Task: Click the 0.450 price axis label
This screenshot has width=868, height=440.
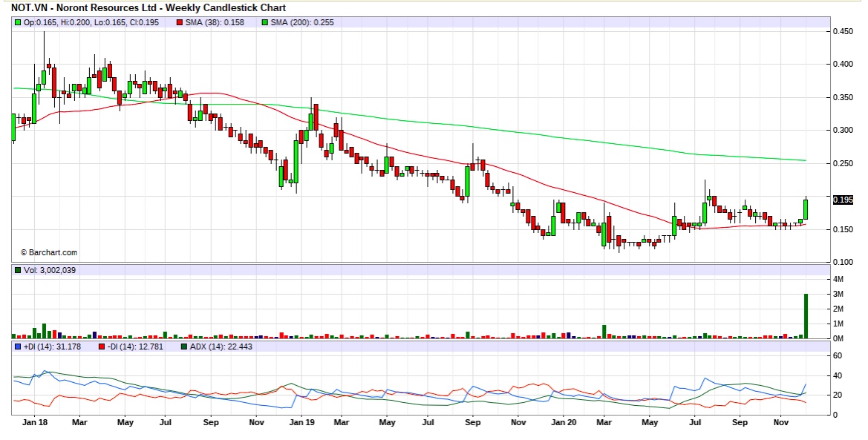Action: pyautogui.click(x=842, y=31)
